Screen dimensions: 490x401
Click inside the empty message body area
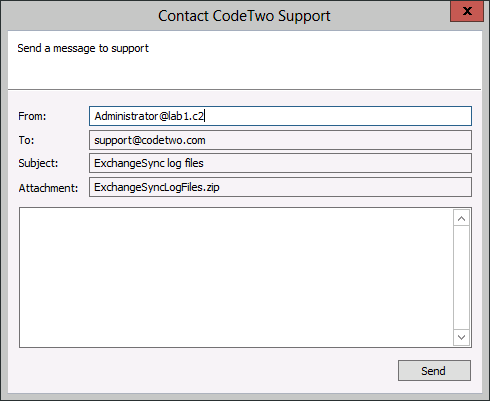click(236, 277)
